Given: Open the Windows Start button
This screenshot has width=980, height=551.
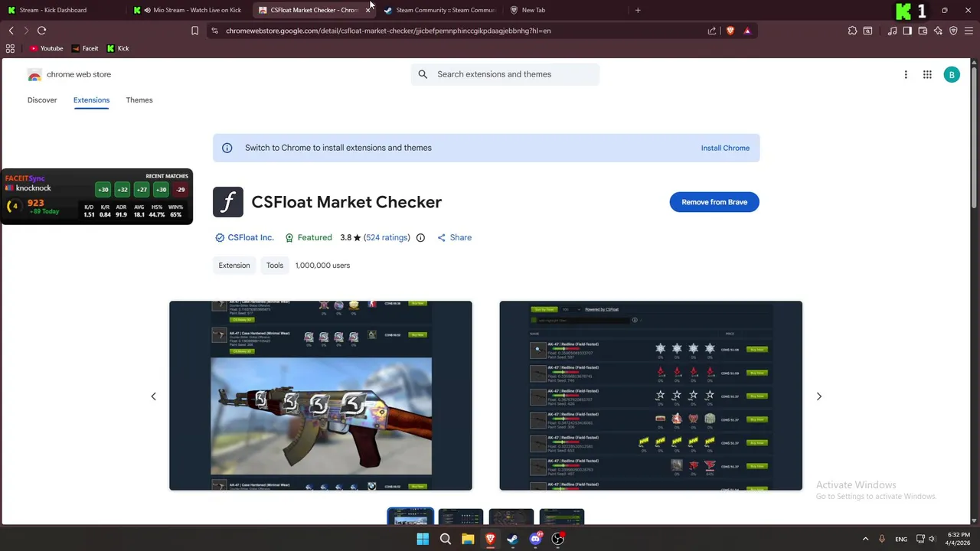Looking at the screenshot, I should pos(423,539).
